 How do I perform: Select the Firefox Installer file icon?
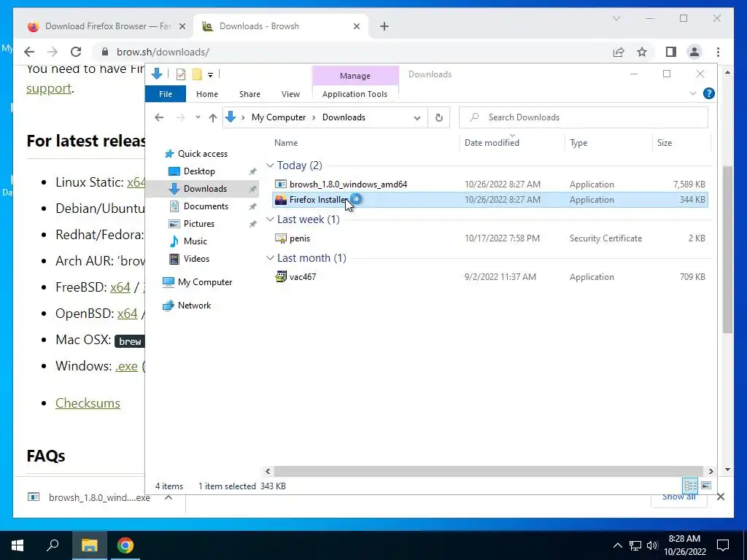[x=281, y=200]
